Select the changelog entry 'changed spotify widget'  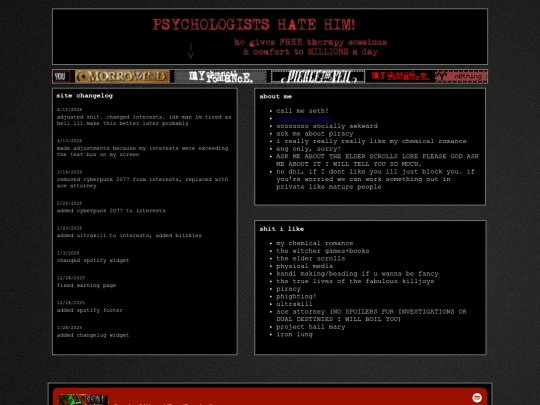point(93,260)
